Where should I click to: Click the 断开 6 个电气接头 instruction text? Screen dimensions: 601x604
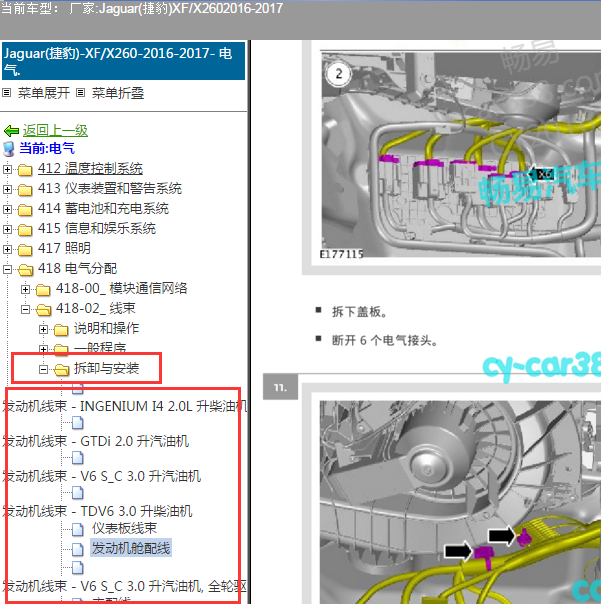tap(384, 341)
